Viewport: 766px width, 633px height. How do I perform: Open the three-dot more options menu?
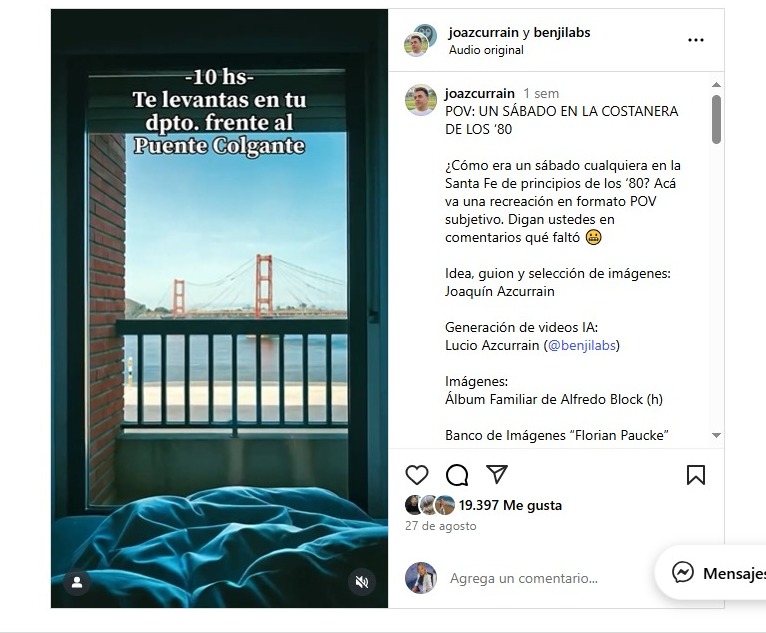(x=696, y=40)
